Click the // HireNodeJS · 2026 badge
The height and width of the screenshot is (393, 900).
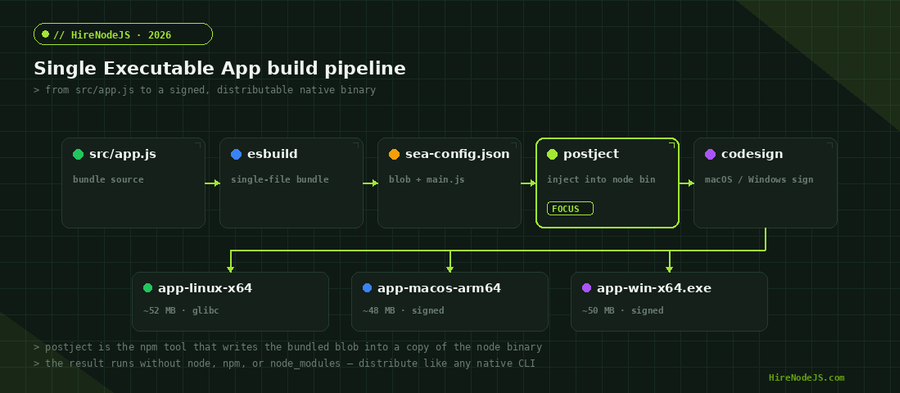[123, 34]
